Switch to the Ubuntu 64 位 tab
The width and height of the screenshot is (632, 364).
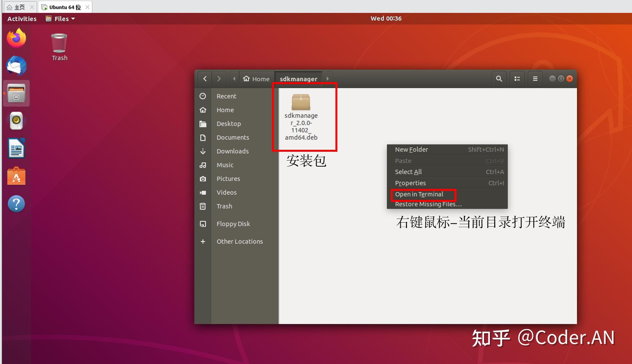65,7
